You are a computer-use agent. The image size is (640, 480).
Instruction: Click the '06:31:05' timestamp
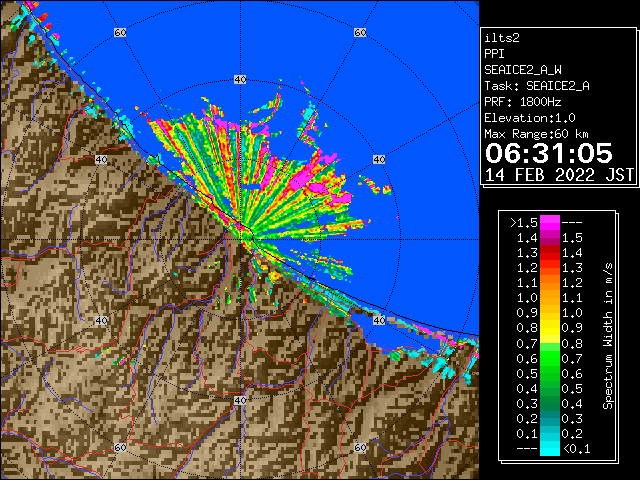tap(549, 153)
